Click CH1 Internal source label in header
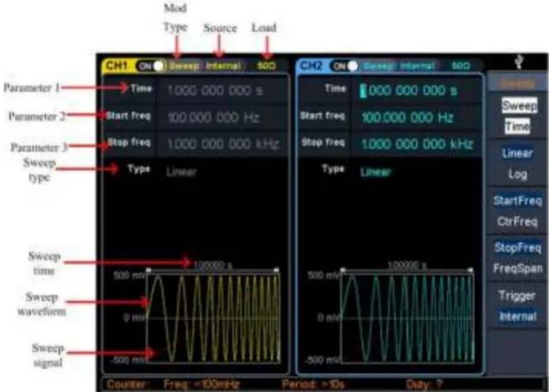Image resolution: width=549 pixels, height=392 pixels. click(x=223, y=66)
